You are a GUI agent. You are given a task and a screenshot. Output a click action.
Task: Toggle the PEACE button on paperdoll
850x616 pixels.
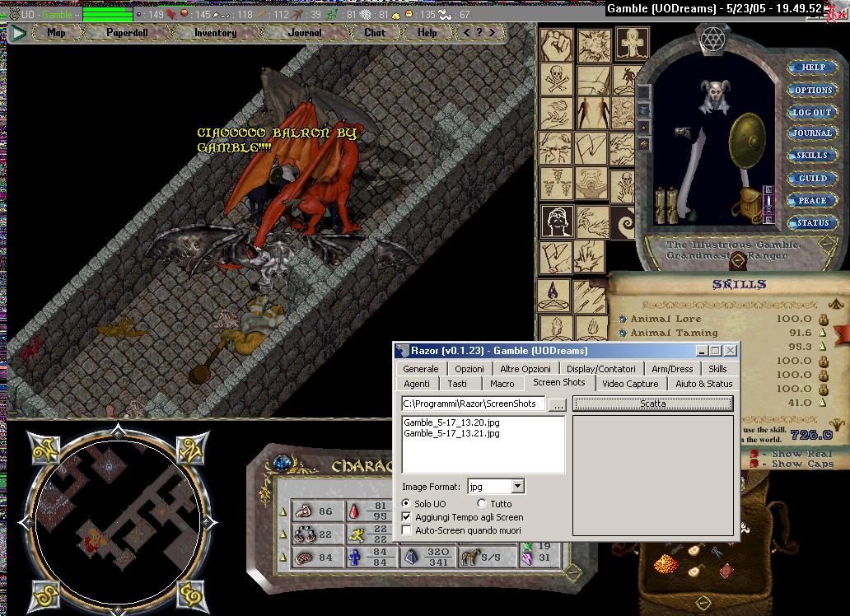[x=812, y=201]
